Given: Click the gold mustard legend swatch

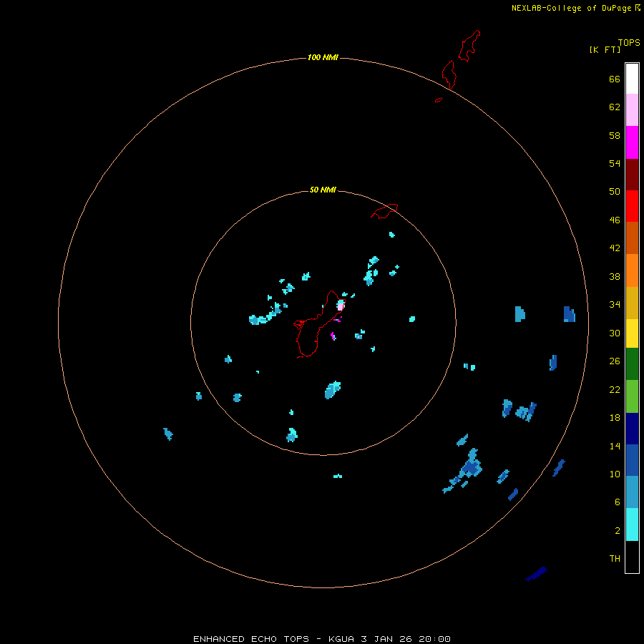Looking at the screenshot, I should pos(632,303).
